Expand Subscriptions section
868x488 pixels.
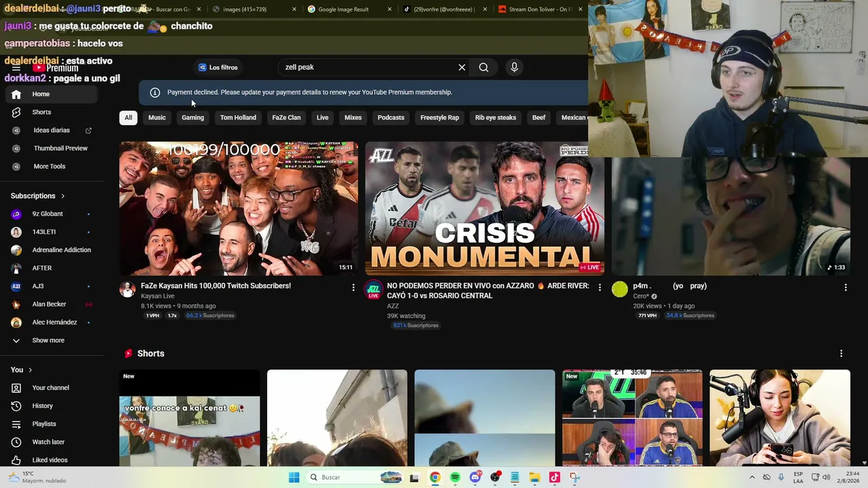tap(38, 196)
